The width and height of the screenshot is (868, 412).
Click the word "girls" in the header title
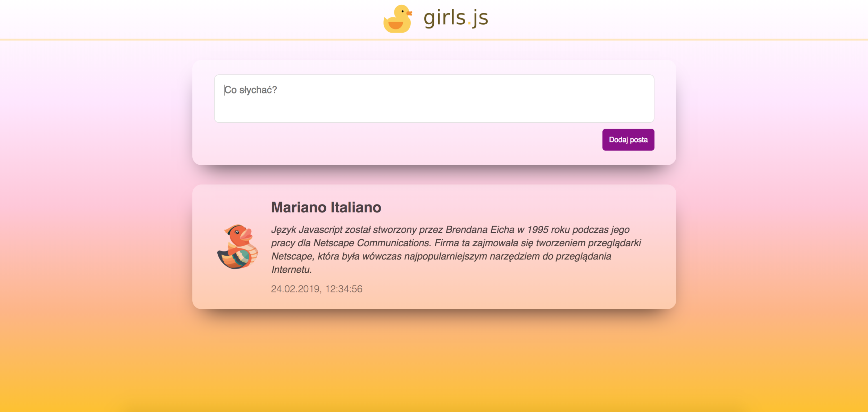pyautogui.click(x=444, y=18)
